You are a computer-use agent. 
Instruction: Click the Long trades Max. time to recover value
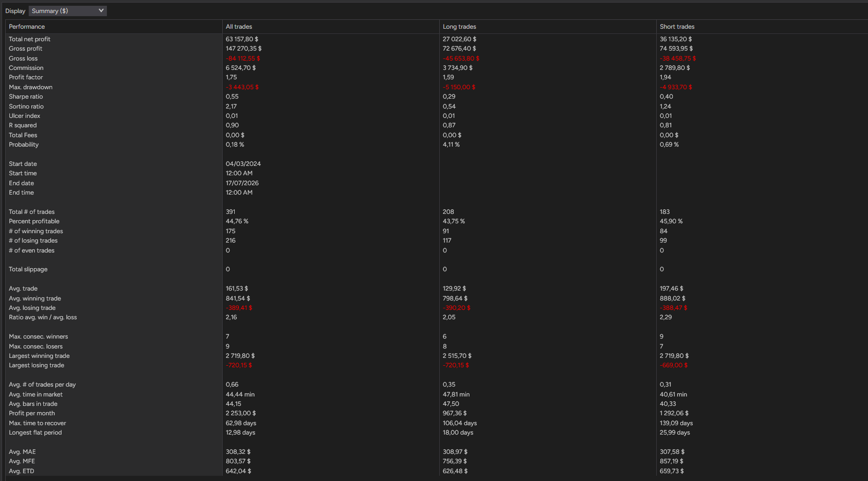point(460,423)
